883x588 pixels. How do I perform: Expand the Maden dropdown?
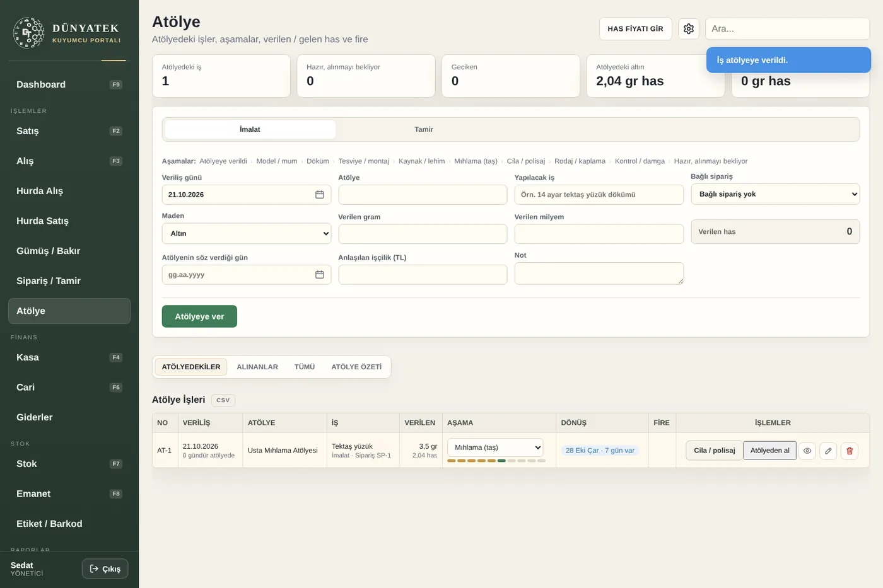(247, 233)
